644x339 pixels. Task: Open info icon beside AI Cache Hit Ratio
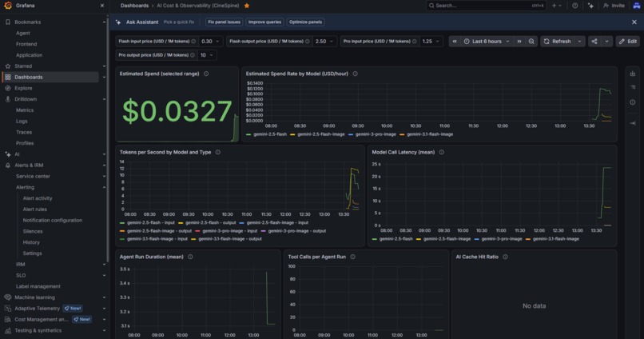click(505, 257)
